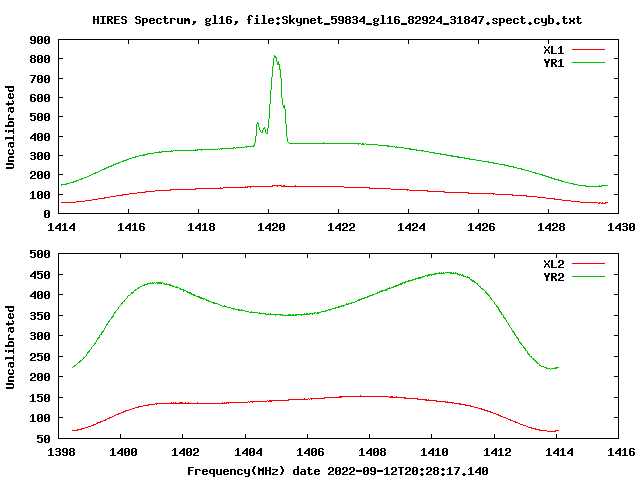Click the 1404 x-axis tick label

(x=248, y=452)
